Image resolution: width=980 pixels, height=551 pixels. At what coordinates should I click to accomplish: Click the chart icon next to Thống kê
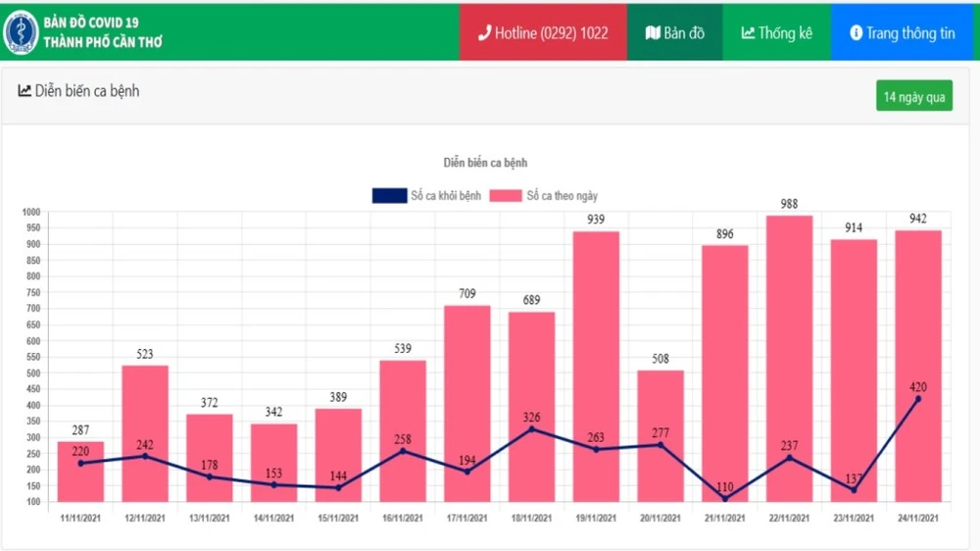tap(748, 33)
